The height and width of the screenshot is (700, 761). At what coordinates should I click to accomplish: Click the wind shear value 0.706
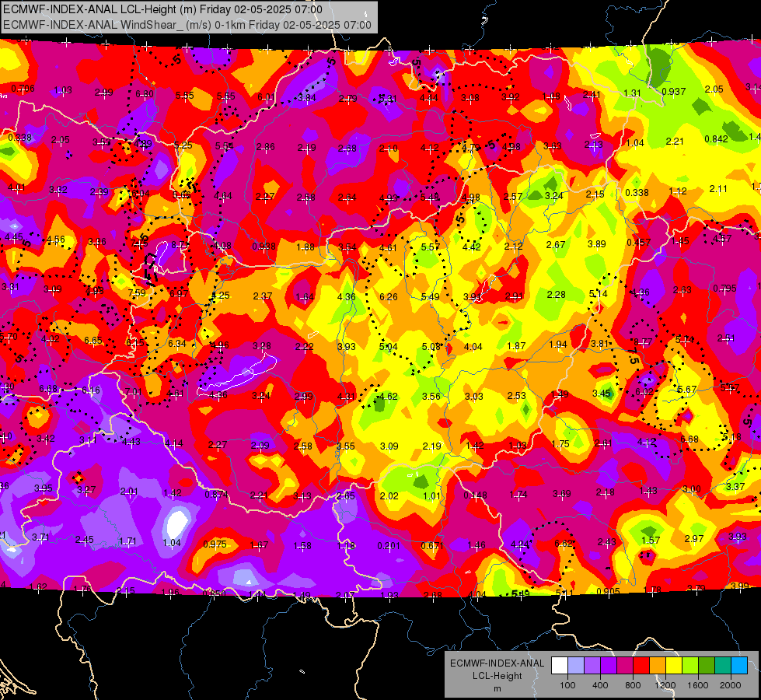coord(23,89)
